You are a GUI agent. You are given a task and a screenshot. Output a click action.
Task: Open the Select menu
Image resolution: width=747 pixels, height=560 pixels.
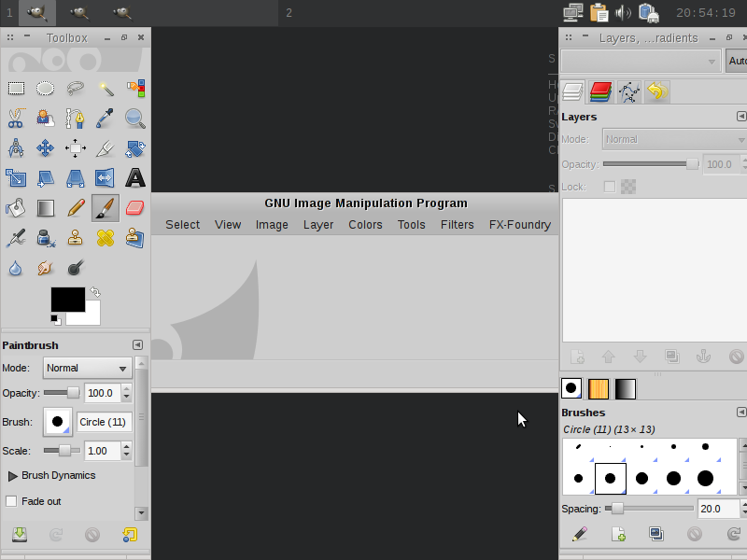(182, 225)
